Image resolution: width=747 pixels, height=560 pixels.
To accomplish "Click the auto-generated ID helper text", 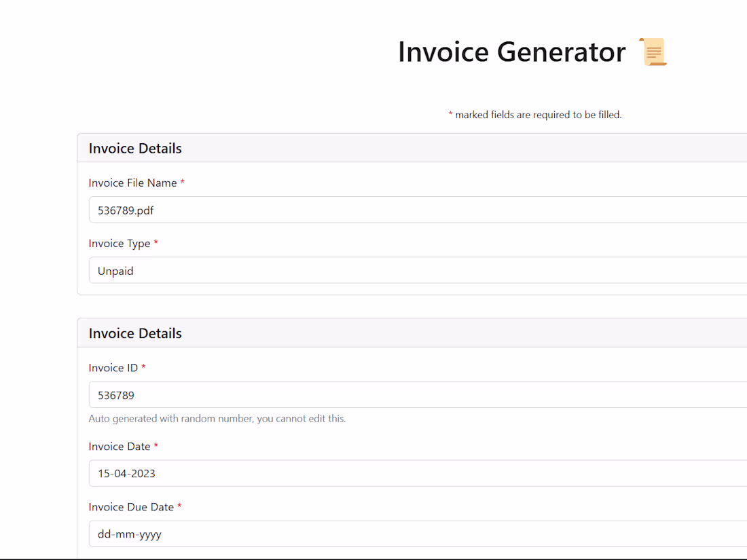I will tap(217, 418).
